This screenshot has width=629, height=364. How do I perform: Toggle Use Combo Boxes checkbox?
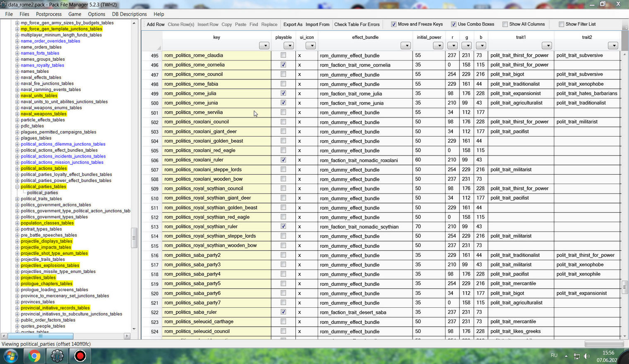coord(454,24)
